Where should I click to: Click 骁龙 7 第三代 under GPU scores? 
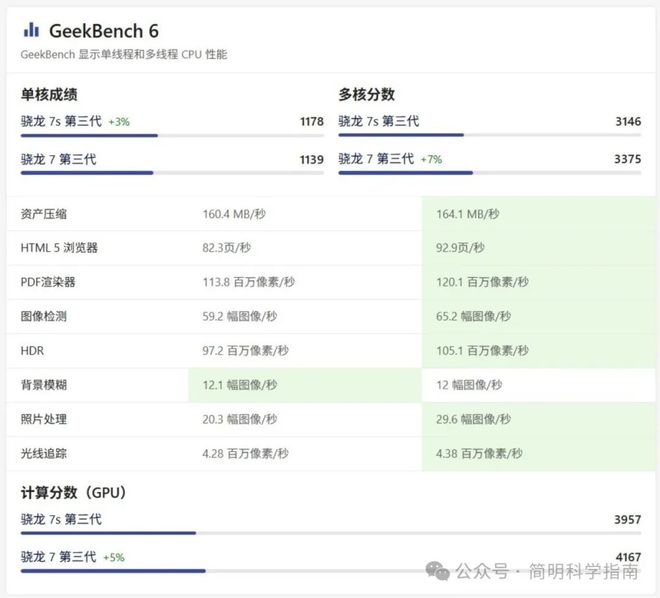click(59, 557)
